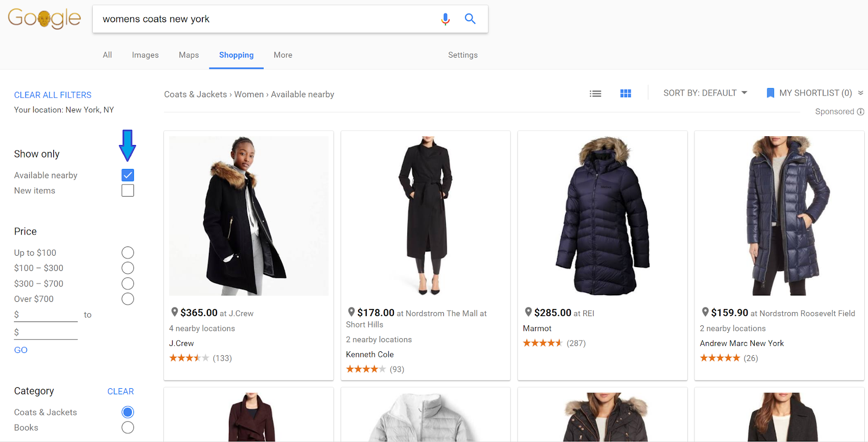
Task: Select Up to $100 price range
Action: coord(127,252)
